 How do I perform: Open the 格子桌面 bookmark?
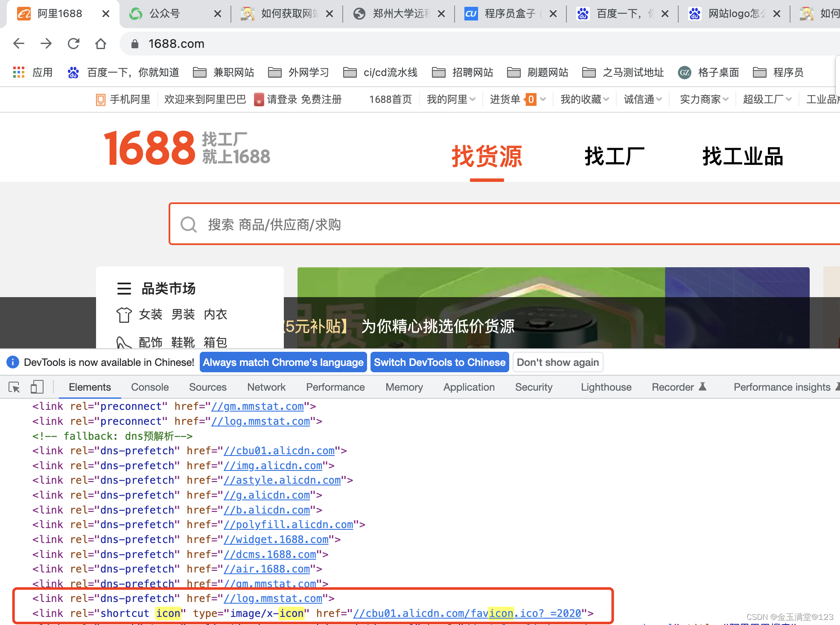709,72
